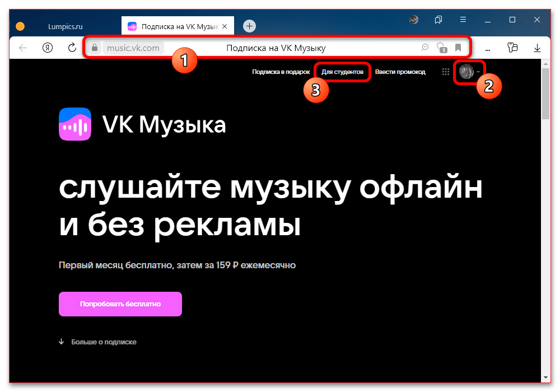Open the browser hamburger menu
This screenshot has height=392, width=560.
[463, 20]
